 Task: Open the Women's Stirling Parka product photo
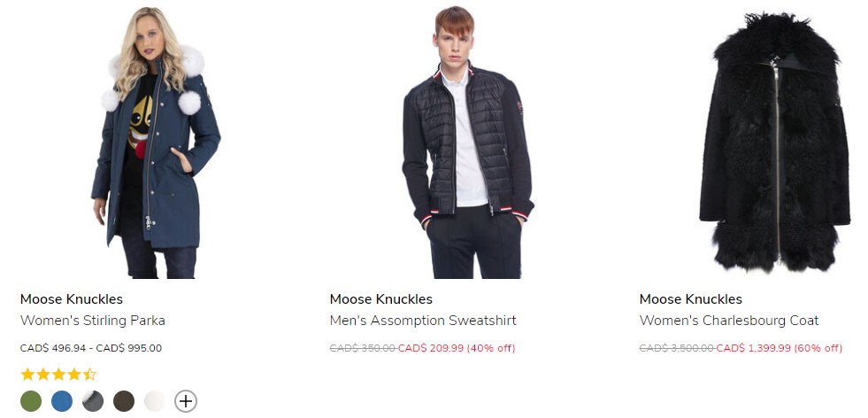tap(156, 142)
